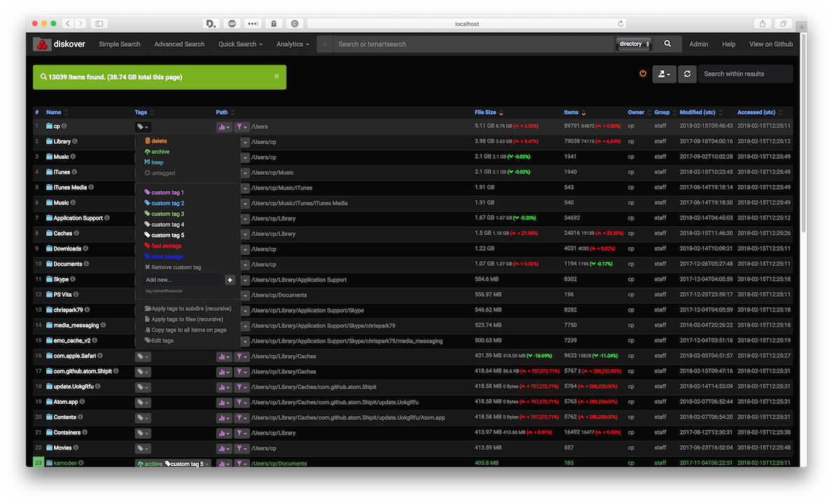Click info icon next to Library folder
Screen dimensions: 833x504
75,141
